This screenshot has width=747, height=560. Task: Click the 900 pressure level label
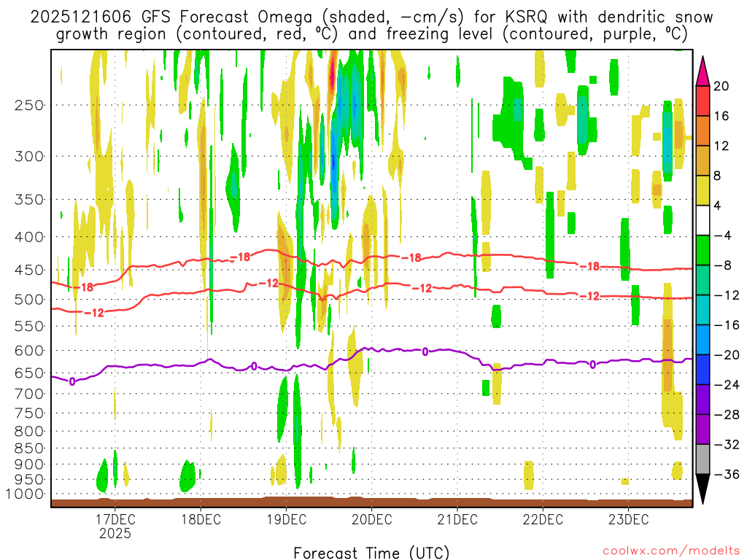click(x=29, y=464)
